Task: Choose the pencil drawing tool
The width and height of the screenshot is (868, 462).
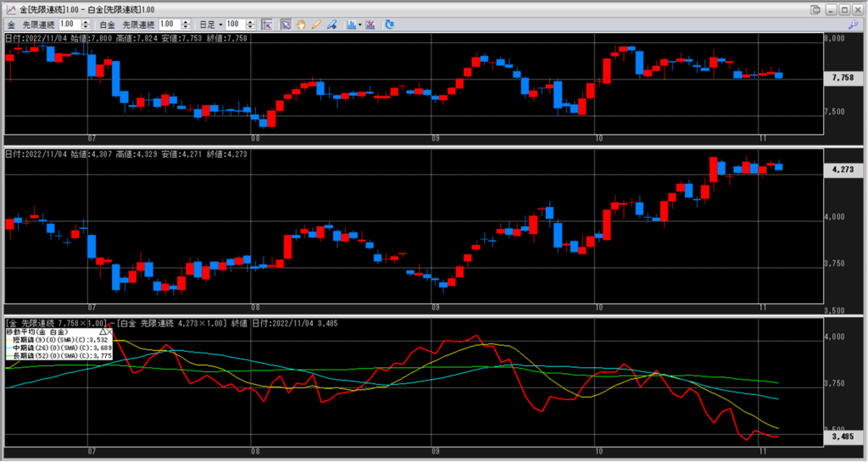Action: tap(316, 25)
